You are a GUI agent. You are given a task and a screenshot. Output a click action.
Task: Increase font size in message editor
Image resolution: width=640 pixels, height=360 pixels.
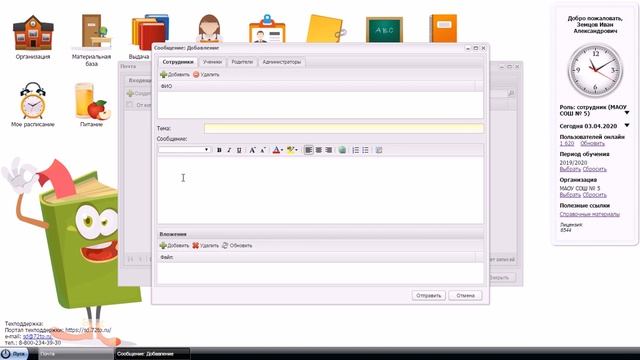click(x=252, y=150)
